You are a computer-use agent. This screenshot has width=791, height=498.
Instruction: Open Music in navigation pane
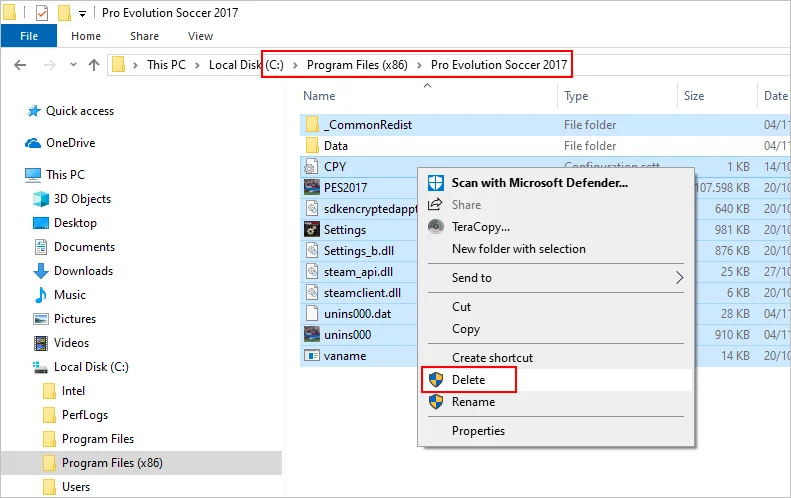click(x=70, y=295)
